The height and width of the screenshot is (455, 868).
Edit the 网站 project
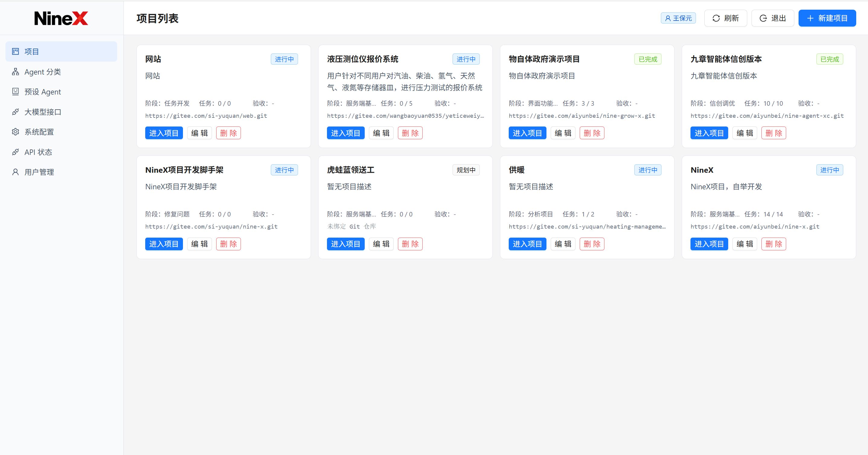(200, 133)
